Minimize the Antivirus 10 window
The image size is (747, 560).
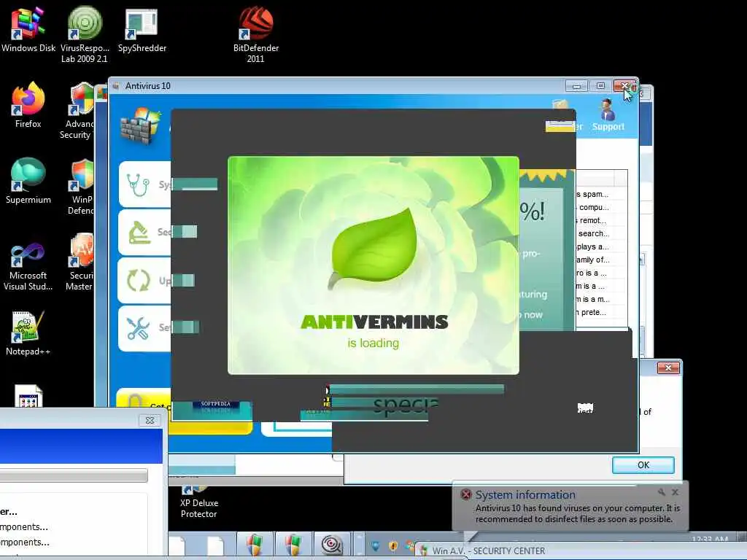point(576,86)
